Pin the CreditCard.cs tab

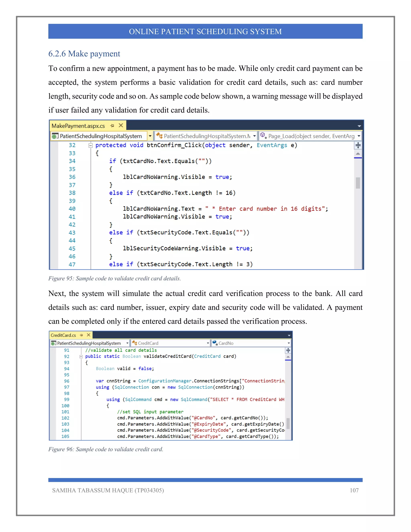pos(81,335)
